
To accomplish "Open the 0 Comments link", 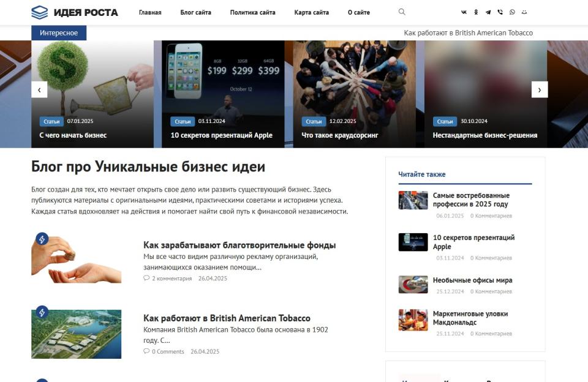I will (x=168, y=351).
